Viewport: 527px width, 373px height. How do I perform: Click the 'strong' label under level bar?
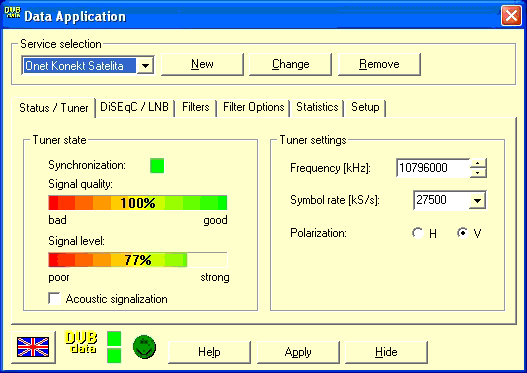215,277
